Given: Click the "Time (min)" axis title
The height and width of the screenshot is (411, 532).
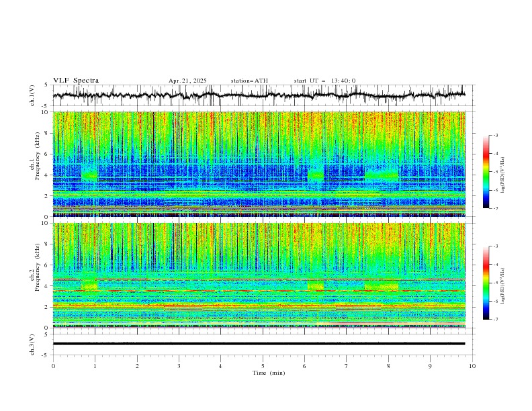Looking at the screenshot, I should (269, 373).
